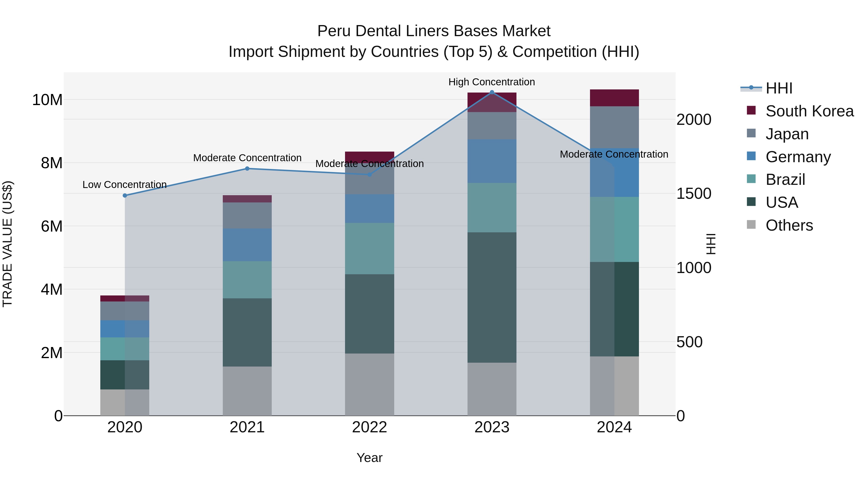Screen dimensions: 868x488
Task: Click 'Moderate Concentration' label above 2021
Action: coord(247,158)
